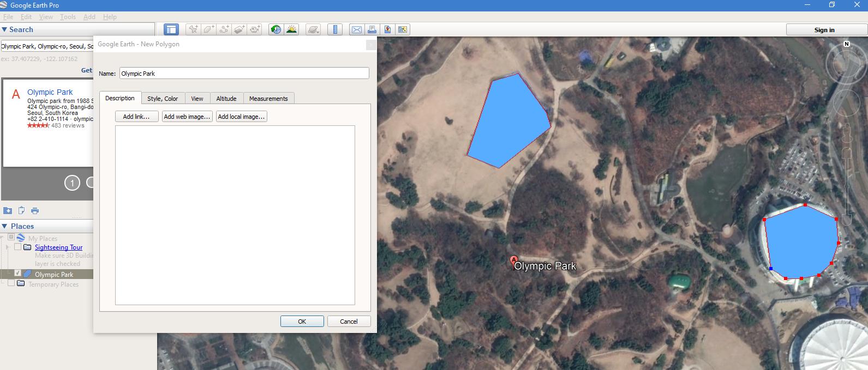Image resolution: width=868 pixels, height=370 pixels.
Task: Select the Temporary Places tree item
Action: click(53, 284)
